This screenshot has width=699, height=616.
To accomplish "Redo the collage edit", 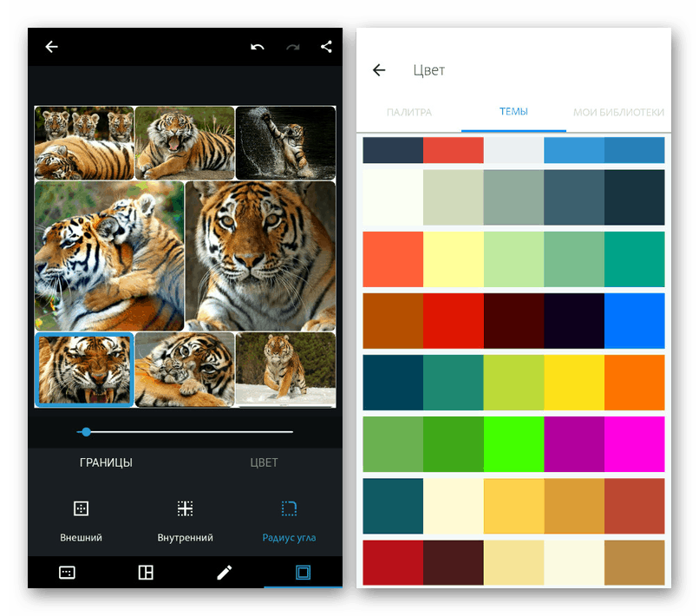I will pyautogui.click(x=292, y=46).
